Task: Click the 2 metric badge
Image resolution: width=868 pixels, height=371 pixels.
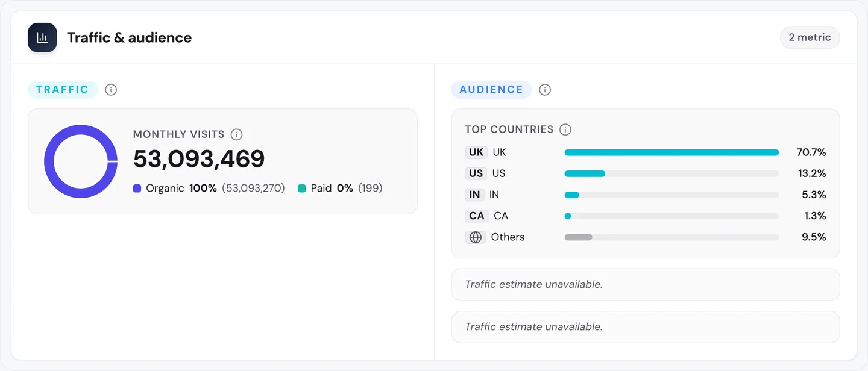Action: [x=810, y=37]
